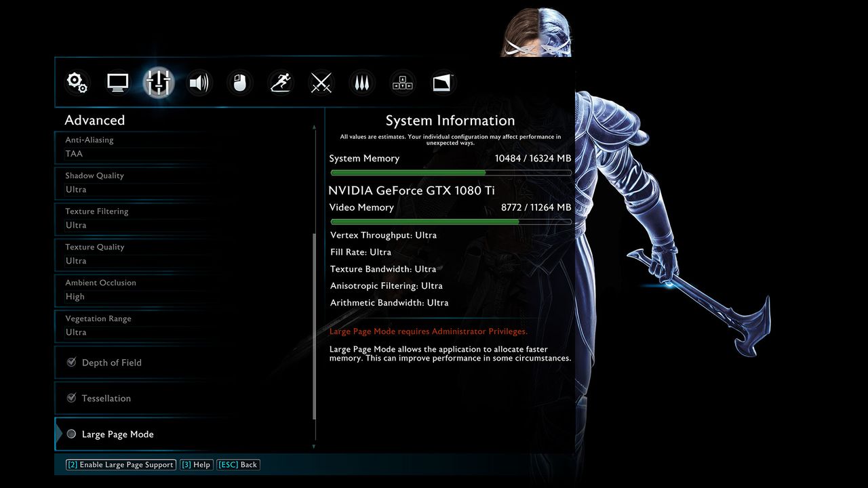The width and height of the screenshot is (868, 488).
Task: Select the "Video Memory" label
Action: tap(361, 207)
